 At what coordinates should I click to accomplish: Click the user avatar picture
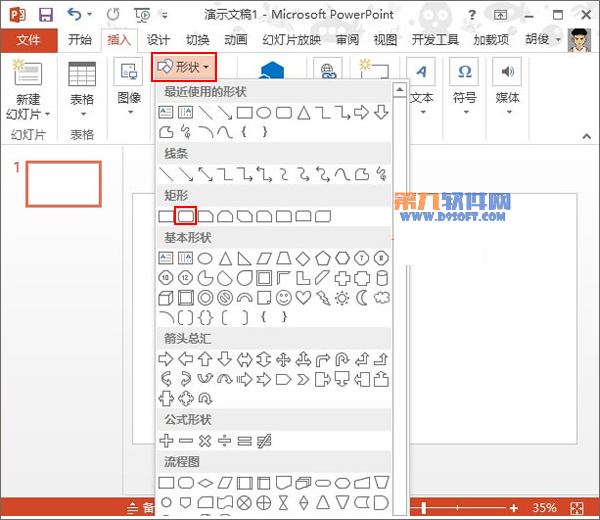[579, 40]
